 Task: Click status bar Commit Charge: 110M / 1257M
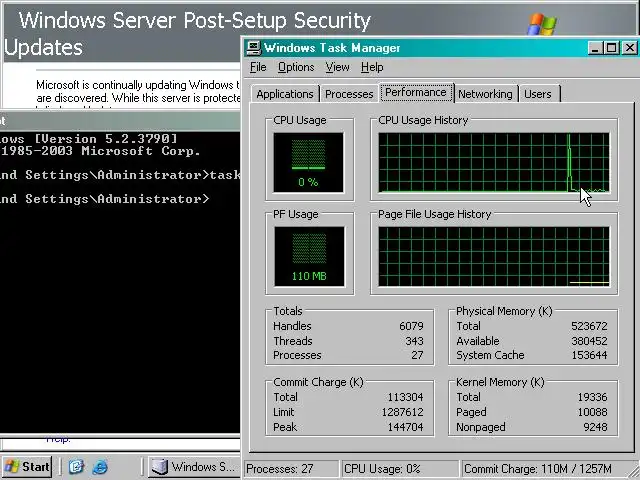point(538,469)
